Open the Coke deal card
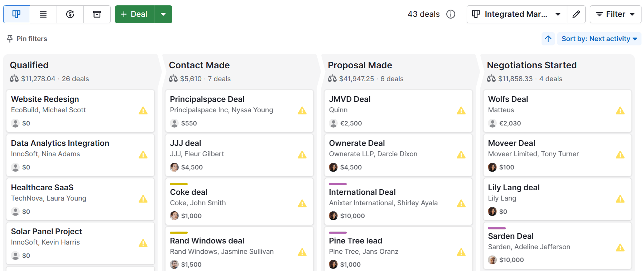The width and height of the screenshot is (644, 271). (239, 202)
